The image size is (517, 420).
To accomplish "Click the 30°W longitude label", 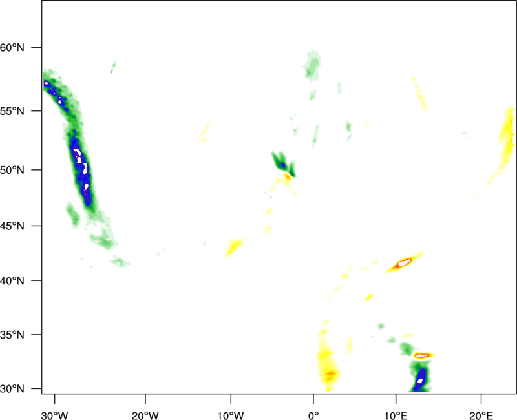I will point(54,415).
